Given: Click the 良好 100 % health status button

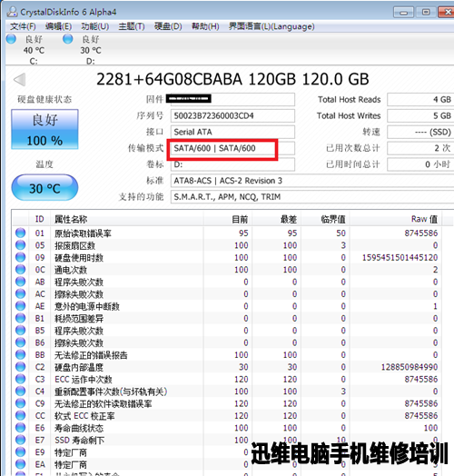Looking at the screenshot, I should point(44,129).
